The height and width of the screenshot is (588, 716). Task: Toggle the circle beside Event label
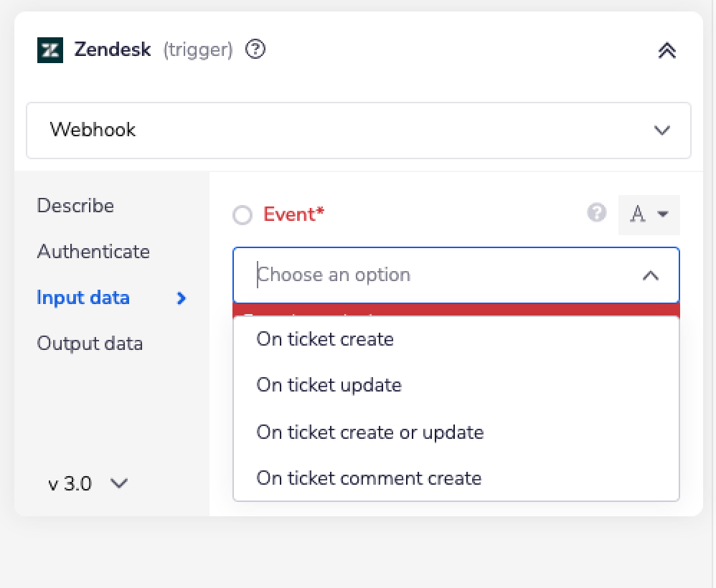[242, 215]
